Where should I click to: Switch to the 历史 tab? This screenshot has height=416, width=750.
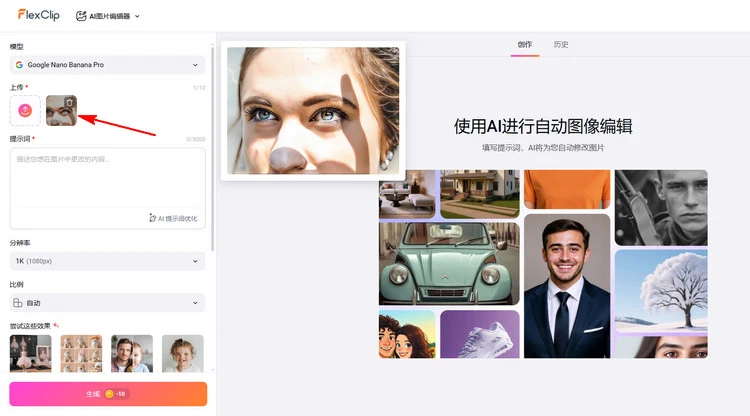(x=561, y=45)
